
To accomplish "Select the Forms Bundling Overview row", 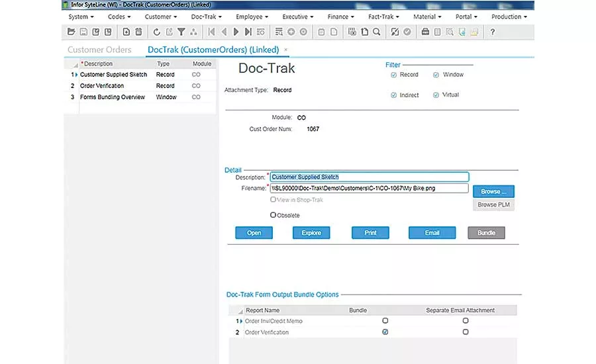I will click(x=140, y=97).
